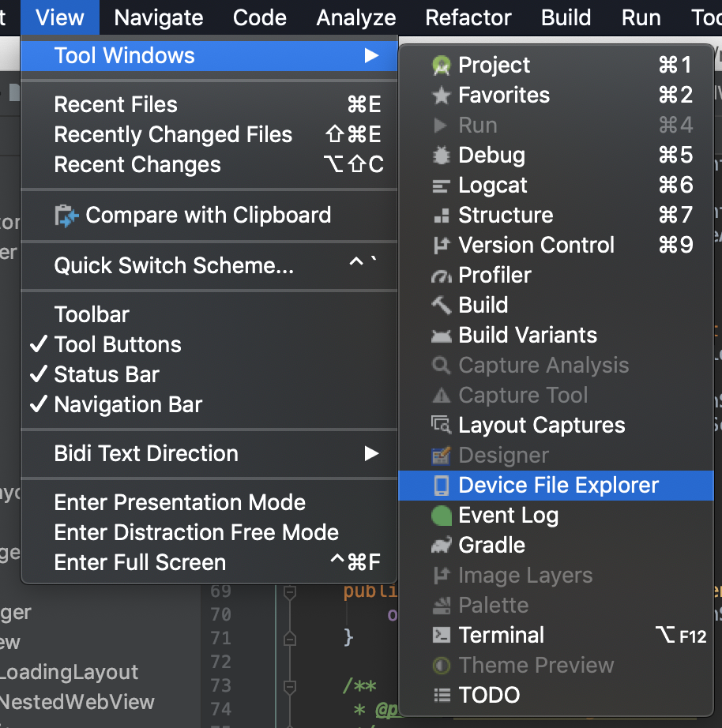Collapse code fold marker at line 69
Viewport: 722px width, 728px height.
point(290,592)
